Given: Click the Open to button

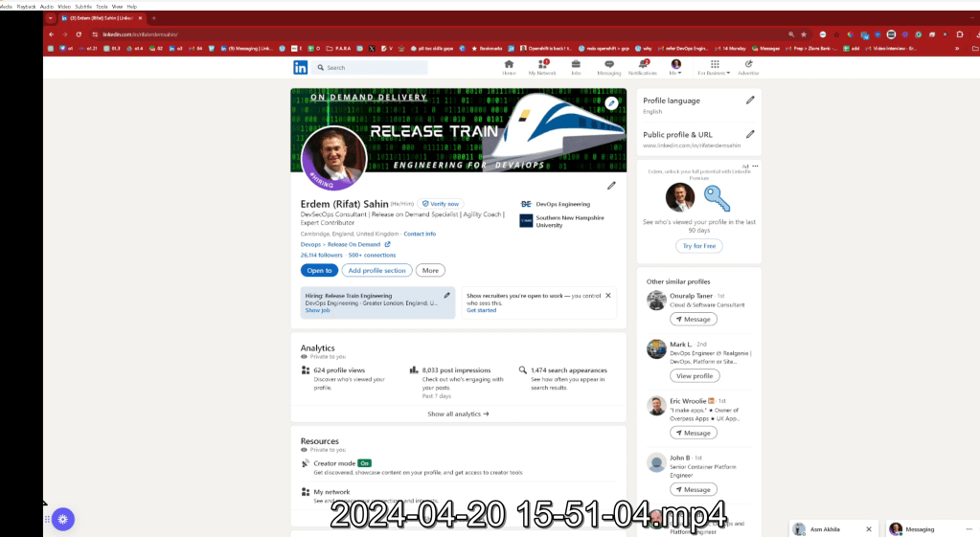Looking at the screenshot, I should (319, 270).
